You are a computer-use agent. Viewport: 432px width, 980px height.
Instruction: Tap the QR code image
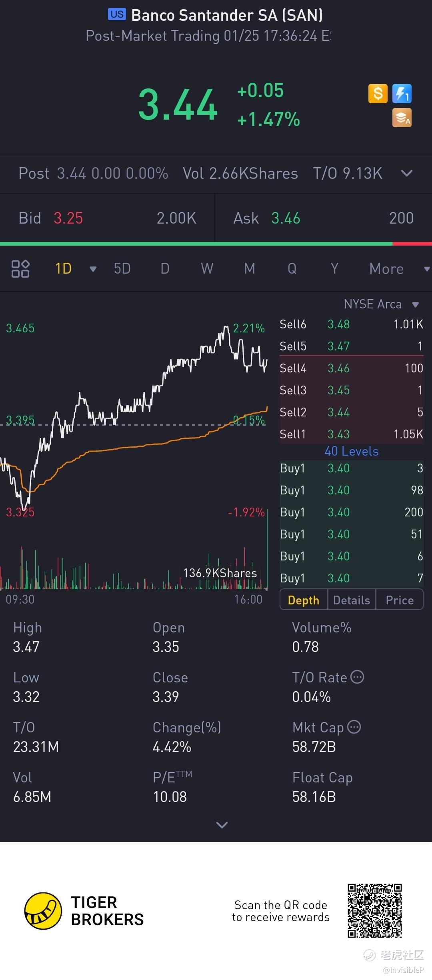coord(374,911)
